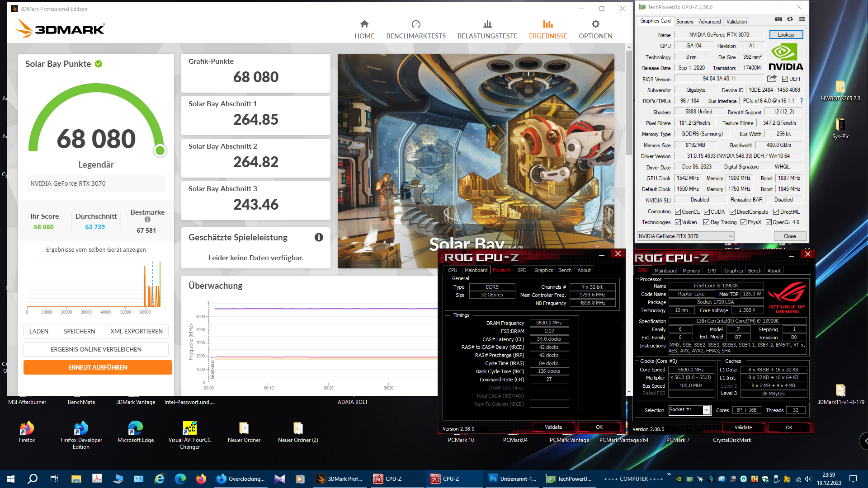This screenshot has width=868, height=488.
Task: Open OPTIONEN gear in 3DMark
Action: click(x=595, y=30)
